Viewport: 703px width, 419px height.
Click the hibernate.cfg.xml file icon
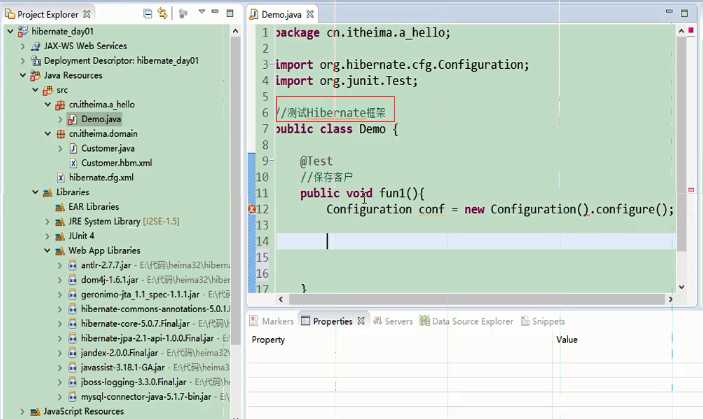61,177
